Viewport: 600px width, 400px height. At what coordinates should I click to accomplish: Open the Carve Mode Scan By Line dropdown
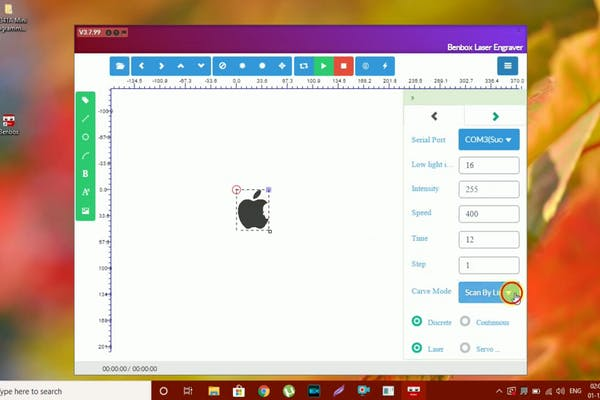[x=489, y=292]
